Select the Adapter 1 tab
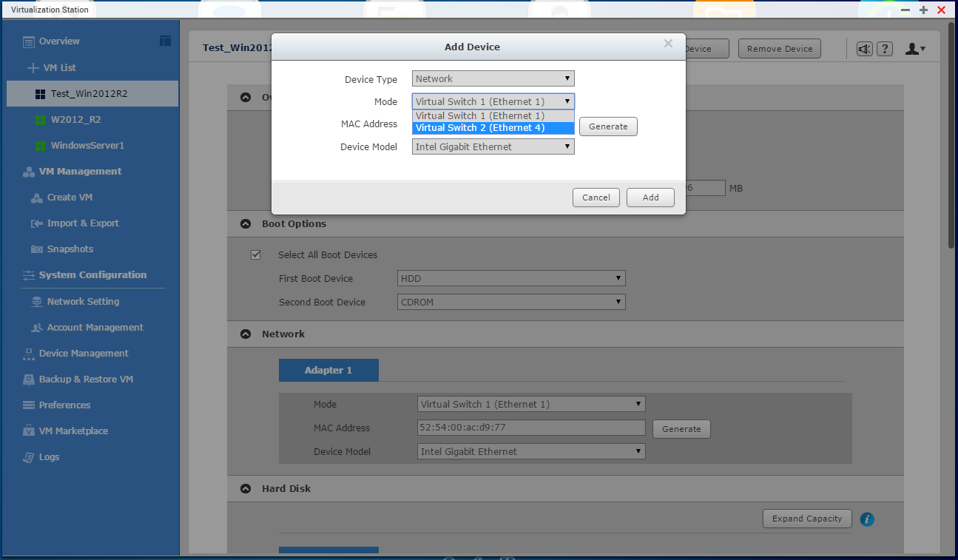 328,370
